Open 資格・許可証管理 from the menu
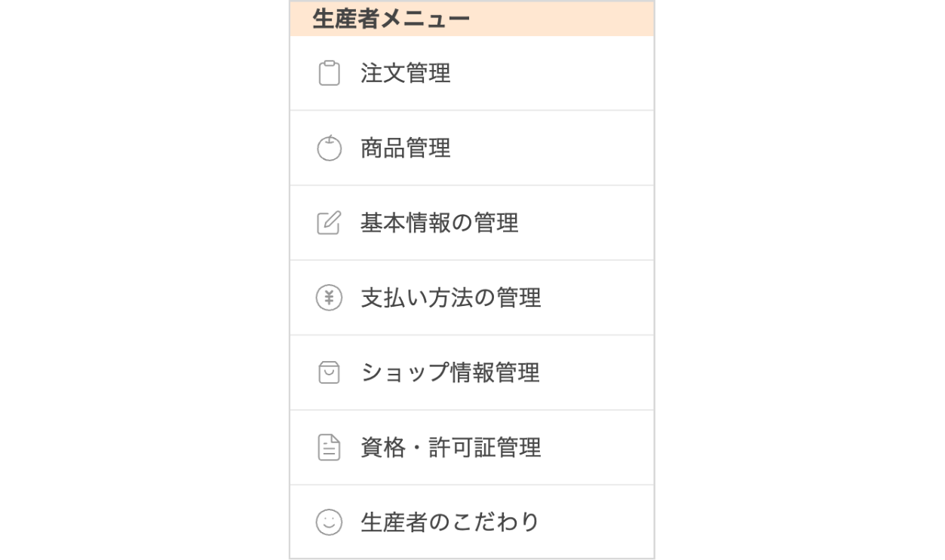This screenshot has width=945, height=560. [x=449, y=446]
